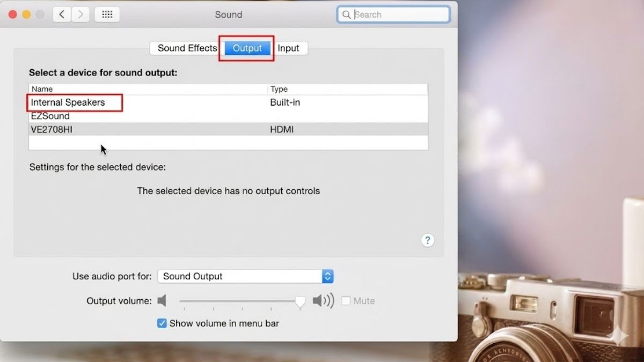The image size is (644, 362).
Task: Click the Output volume slider knob
Action: pos(301,302)
